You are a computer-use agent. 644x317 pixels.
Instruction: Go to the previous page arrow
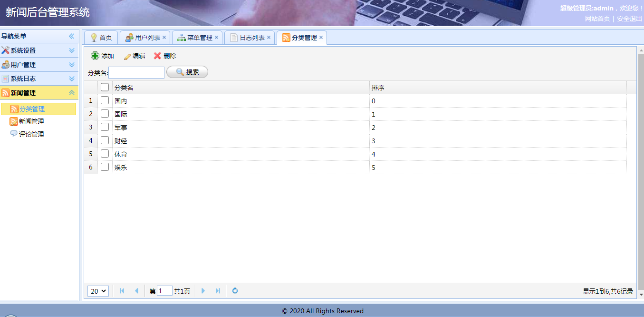pos(136,291)
